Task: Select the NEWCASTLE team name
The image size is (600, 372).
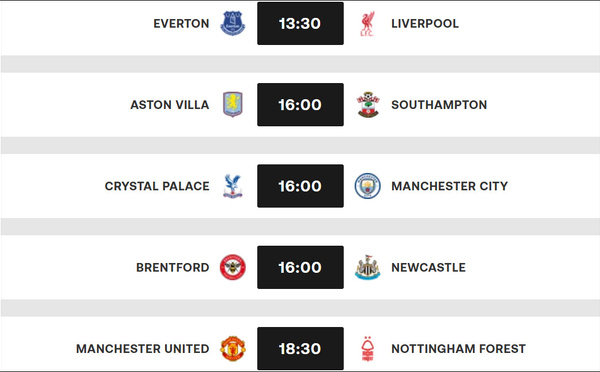Action: click(429, 268)
